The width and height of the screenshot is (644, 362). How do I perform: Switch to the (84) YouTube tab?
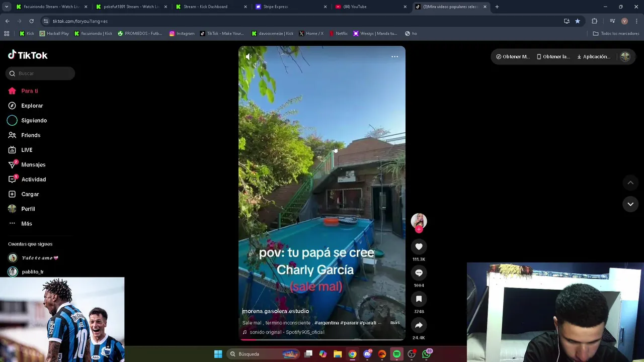pos(371,7)
